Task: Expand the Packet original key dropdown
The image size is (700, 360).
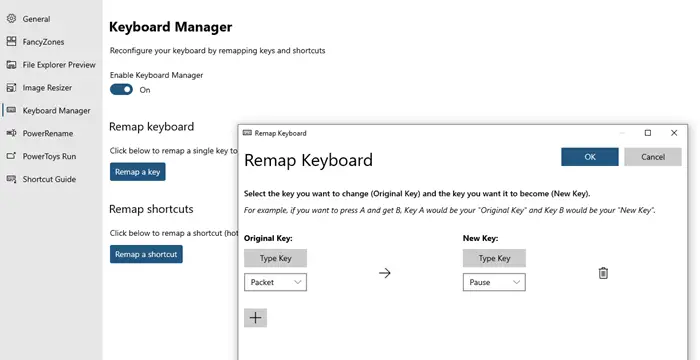Action: [275, 282]
